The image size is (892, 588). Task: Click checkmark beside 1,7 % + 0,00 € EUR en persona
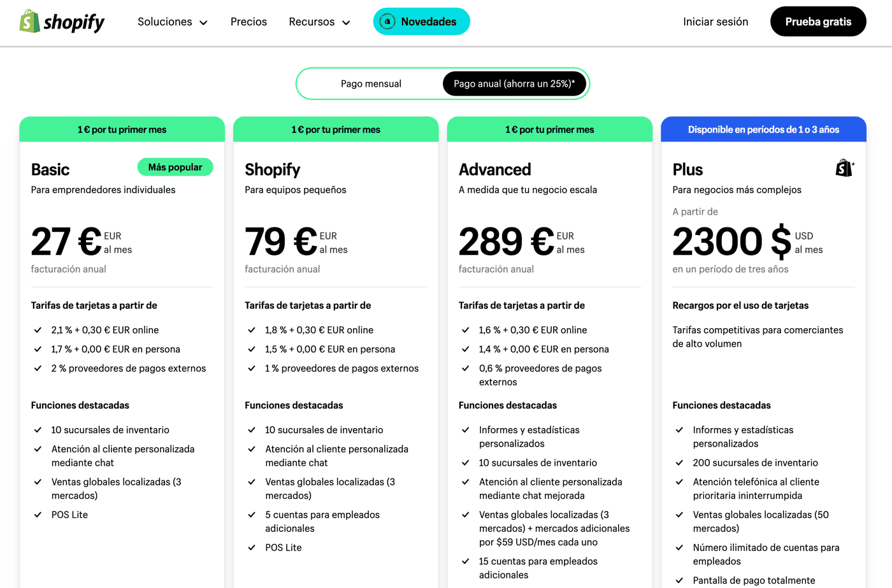38,349
